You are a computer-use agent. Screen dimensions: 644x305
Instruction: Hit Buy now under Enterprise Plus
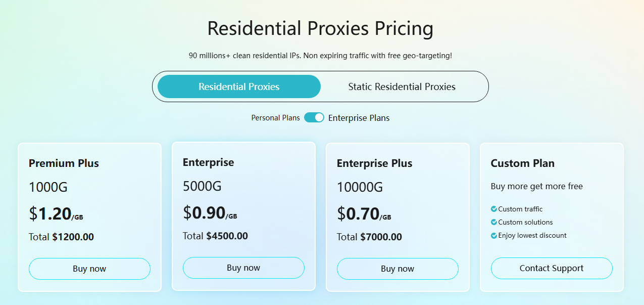[398, 269]
